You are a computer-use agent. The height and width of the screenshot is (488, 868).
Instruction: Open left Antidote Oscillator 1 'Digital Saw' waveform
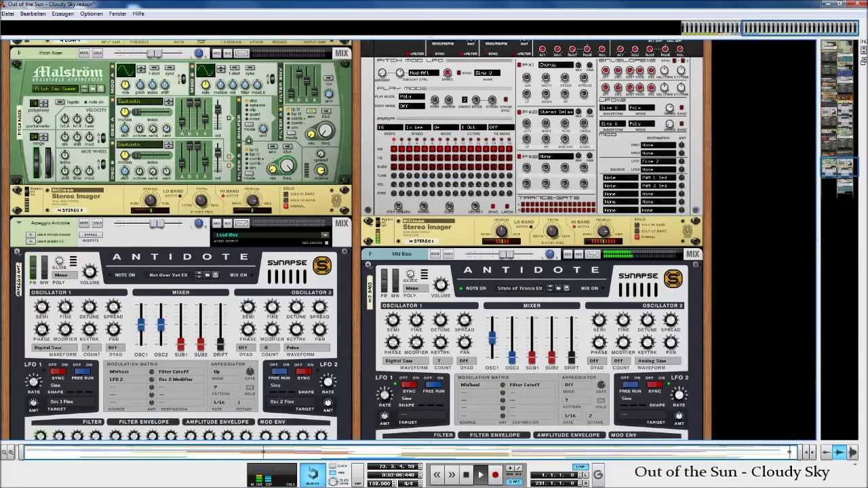[x=56, y=348]
